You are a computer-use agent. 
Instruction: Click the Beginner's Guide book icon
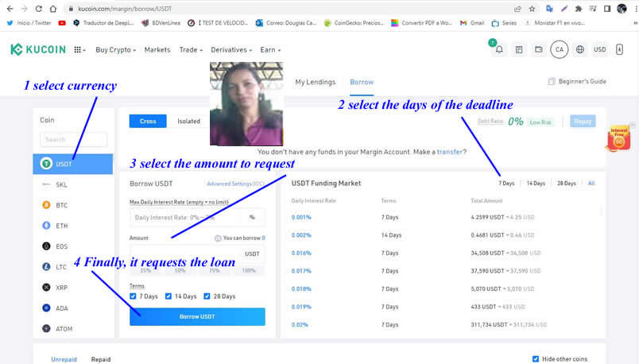coord(552,82)
